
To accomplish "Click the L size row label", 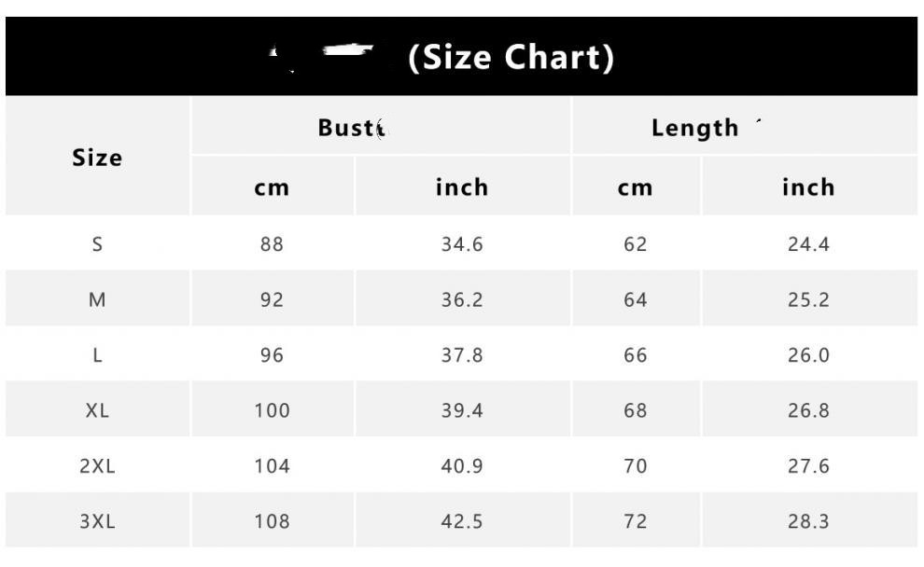I will 97,355.
